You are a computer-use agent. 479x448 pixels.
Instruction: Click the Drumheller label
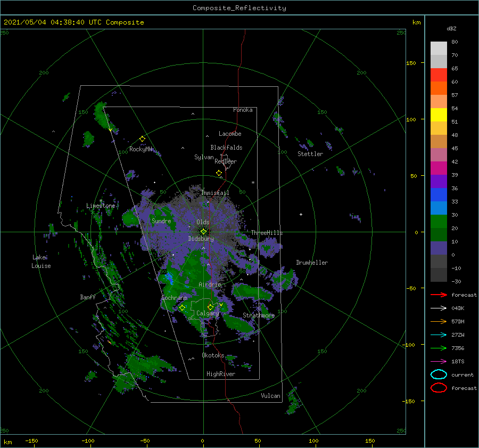click(312, 263)
